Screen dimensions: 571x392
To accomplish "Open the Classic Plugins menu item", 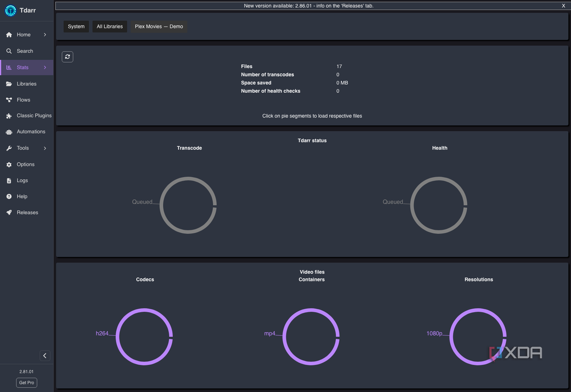I will coord(27,116).
